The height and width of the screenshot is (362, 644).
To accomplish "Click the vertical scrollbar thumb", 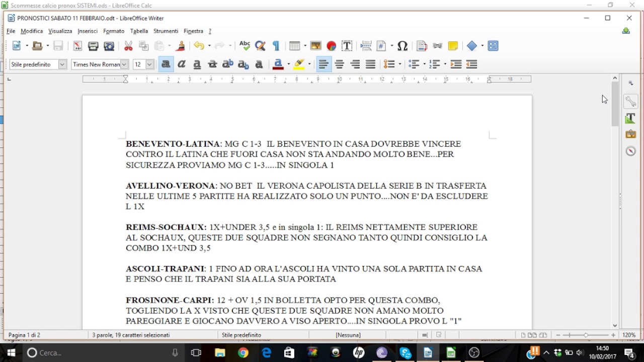I will pos(615,104).
